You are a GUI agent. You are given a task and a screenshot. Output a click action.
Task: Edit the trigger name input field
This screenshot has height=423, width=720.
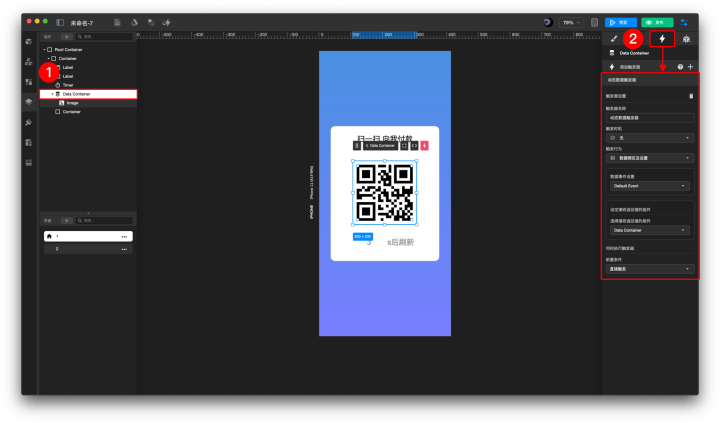[650, 118]
